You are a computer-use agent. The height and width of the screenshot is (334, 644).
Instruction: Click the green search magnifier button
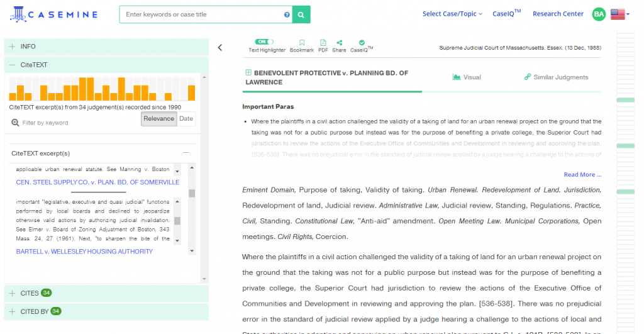click(x=301, y=14)
